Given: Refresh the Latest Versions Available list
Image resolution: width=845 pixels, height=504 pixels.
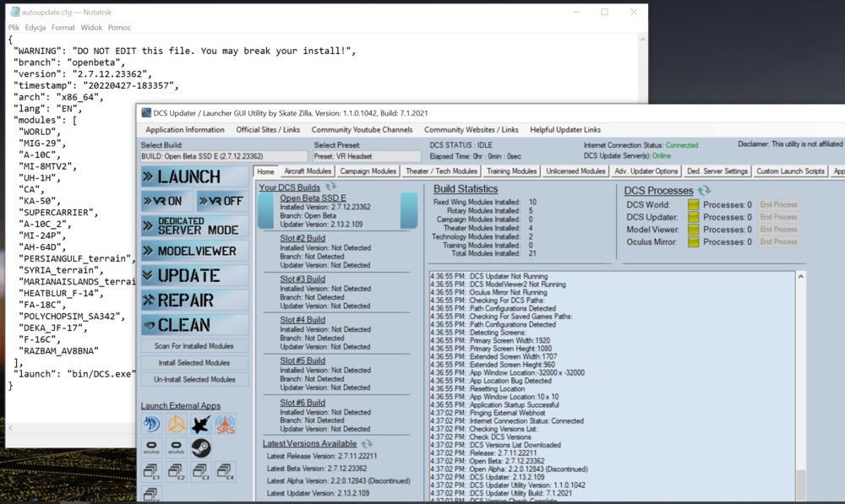Looking at the screenshot, I should [x=367, y=444].
